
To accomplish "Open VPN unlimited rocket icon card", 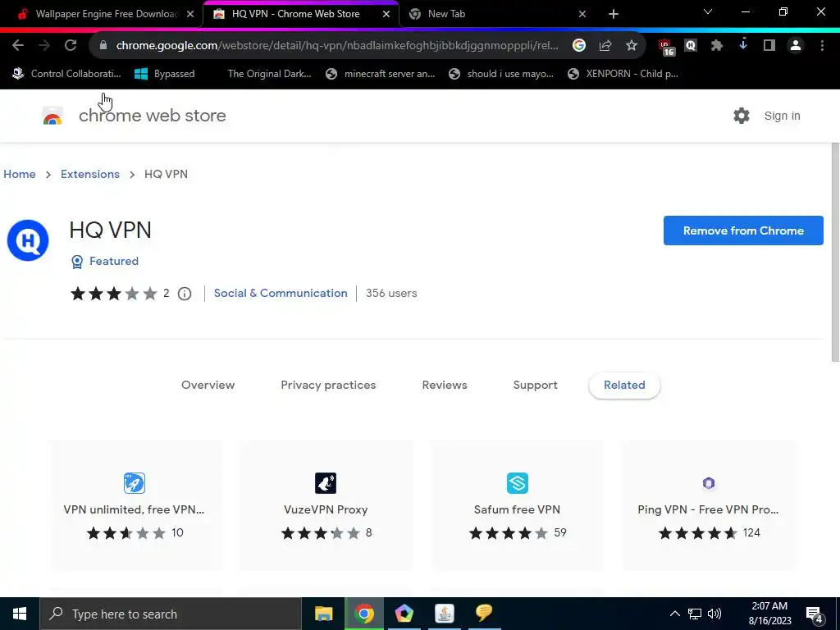I will click(134, 482).
